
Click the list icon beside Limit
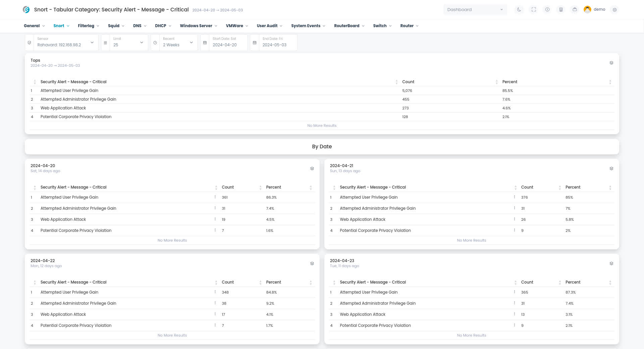pos(105,43)
